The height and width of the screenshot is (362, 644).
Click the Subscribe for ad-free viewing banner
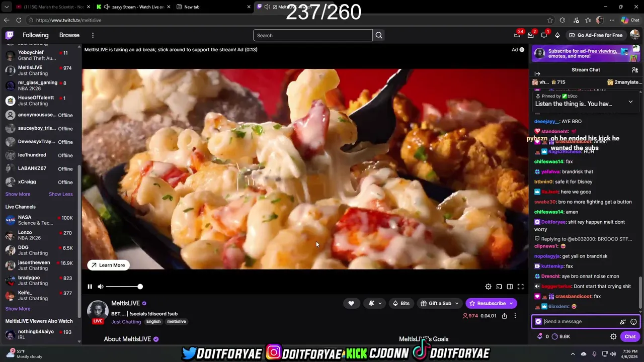586,53
